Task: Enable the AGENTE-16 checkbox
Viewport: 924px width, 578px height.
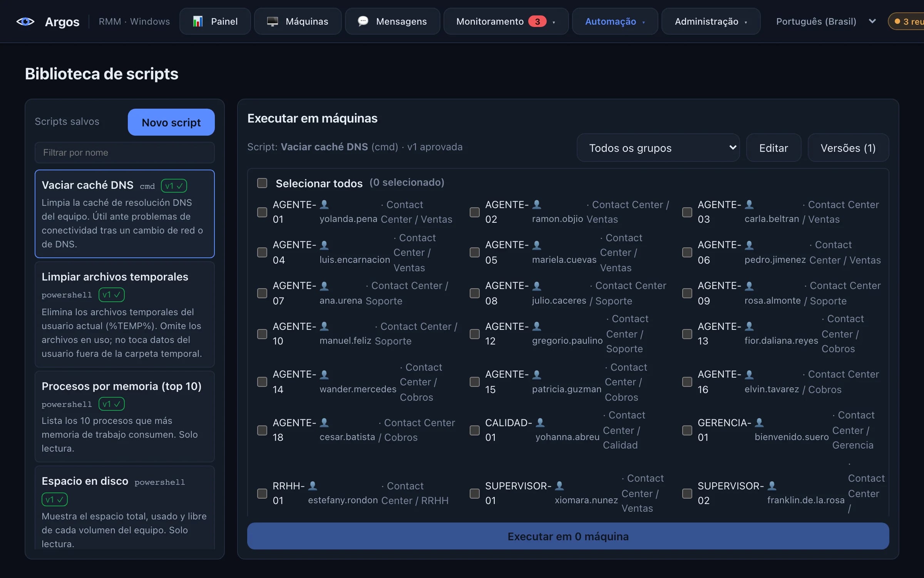Action: (687, 382)
